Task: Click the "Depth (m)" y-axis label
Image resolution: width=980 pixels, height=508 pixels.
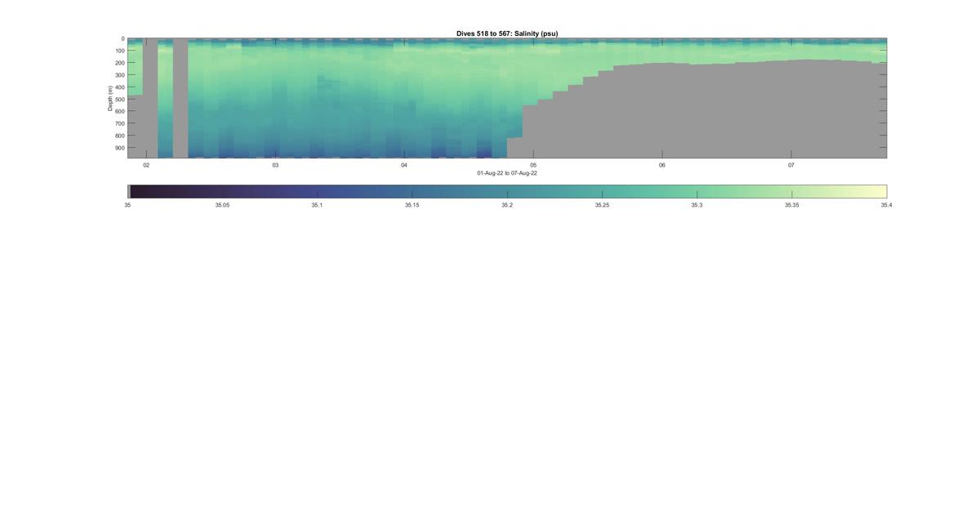Action: tap(110, 98)
